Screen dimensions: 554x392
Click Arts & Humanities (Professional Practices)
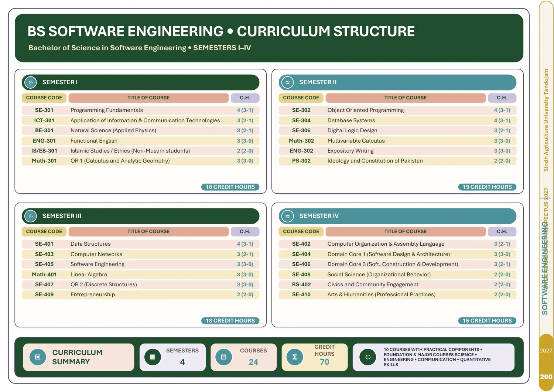coord(382,294)
